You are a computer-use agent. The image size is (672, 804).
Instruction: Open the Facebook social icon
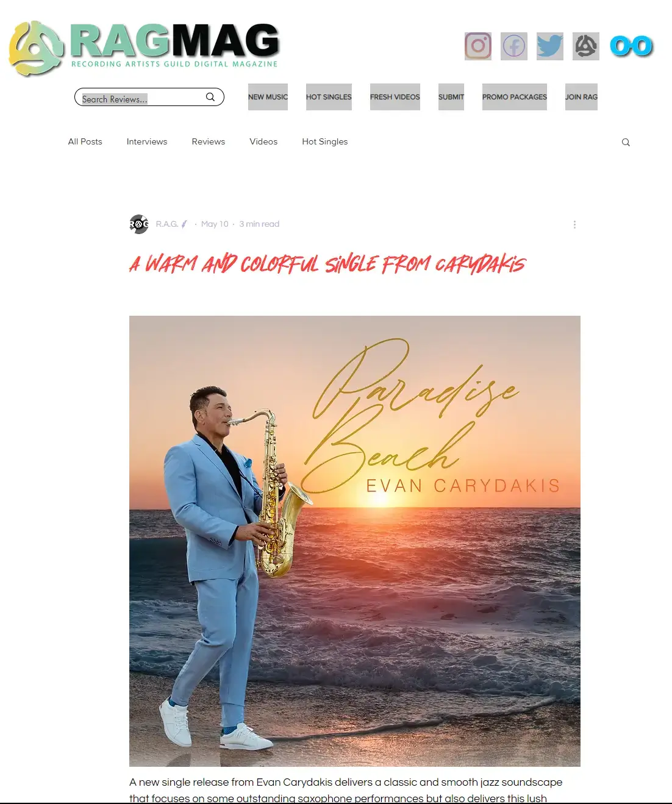[x=514, y=46]
